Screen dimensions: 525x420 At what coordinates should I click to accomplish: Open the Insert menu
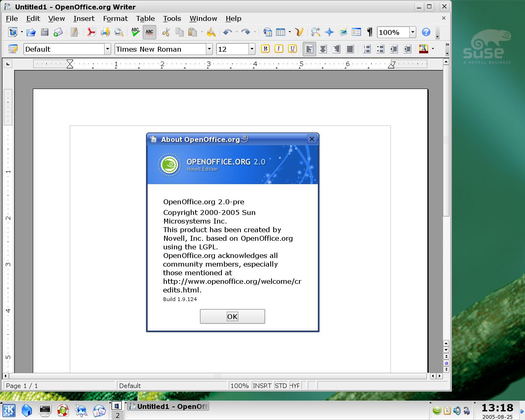coord(84,18)
